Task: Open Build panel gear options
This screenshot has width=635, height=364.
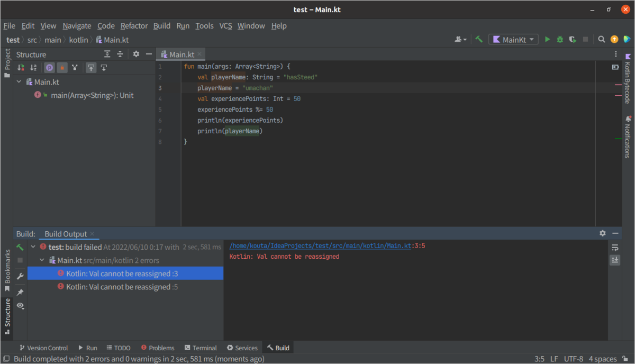Action: click(603, 233)
